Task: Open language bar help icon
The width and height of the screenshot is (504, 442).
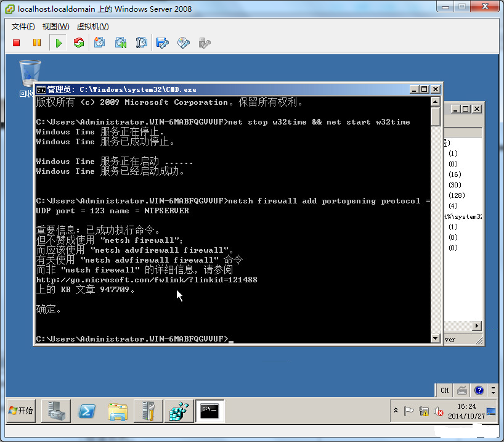Action: (x=479, y=390)
